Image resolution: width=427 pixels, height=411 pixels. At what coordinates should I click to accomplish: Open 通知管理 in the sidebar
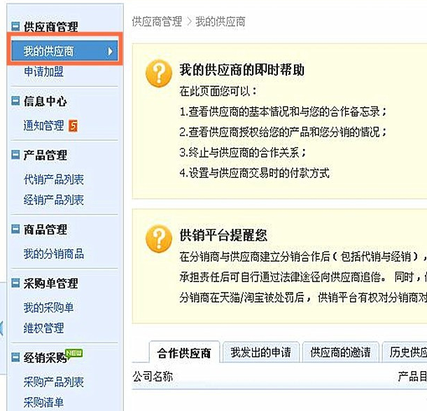[x=43, y=125]
